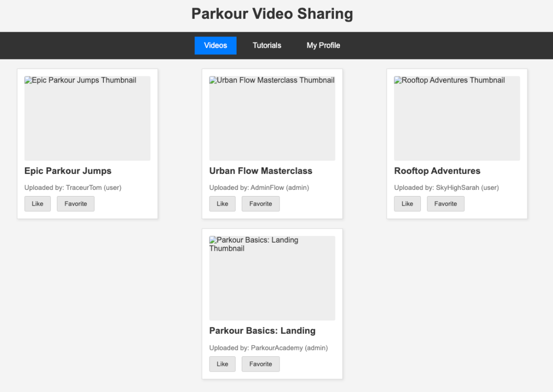Favorite the Parkour Basics: Landing video

[x=261, y=364]
